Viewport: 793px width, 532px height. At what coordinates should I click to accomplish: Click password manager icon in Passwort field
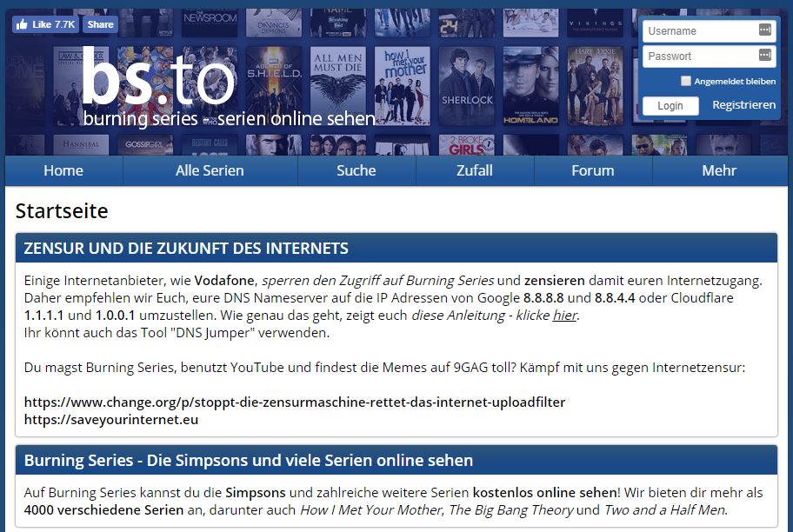pos(764,55)
